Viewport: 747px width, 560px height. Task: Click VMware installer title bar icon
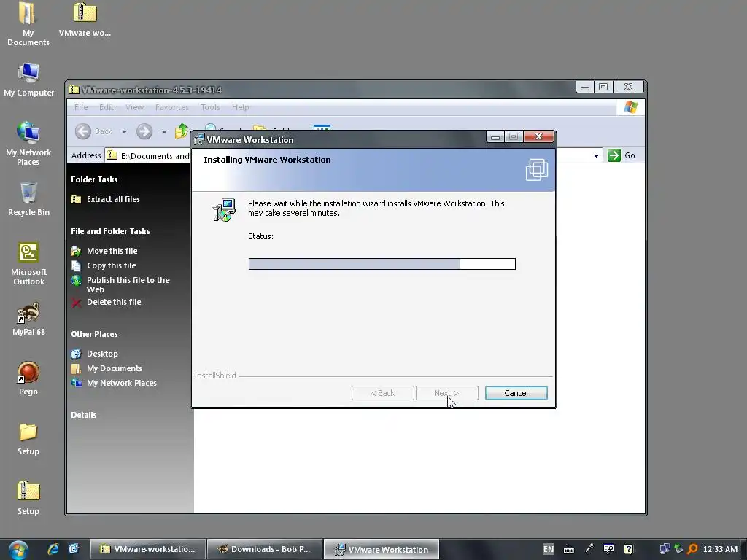coord(198,139)
